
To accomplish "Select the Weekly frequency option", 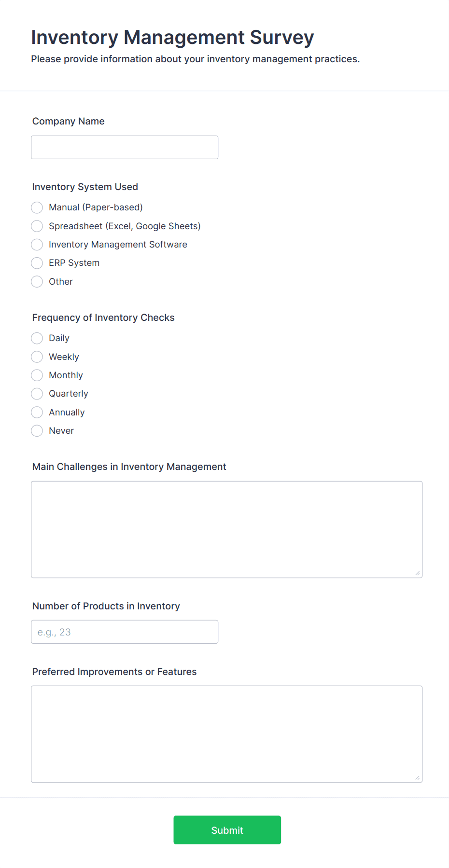I will click(x=37, y=357).
